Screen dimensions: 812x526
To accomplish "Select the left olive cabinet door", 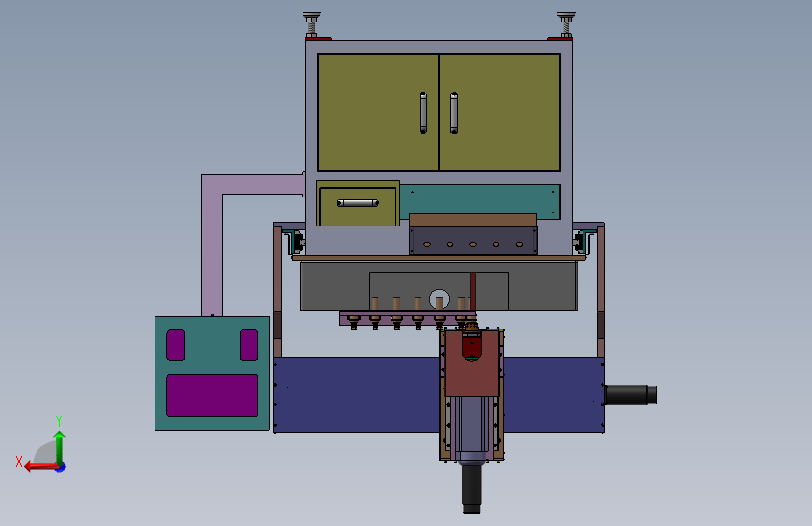I will click(378, 112).
